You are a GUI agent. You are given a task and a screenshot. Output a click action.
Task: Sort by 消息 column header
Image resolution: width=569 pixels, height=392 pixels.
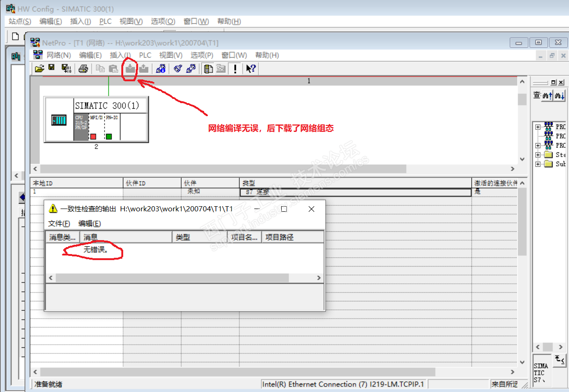coord(126,237)
